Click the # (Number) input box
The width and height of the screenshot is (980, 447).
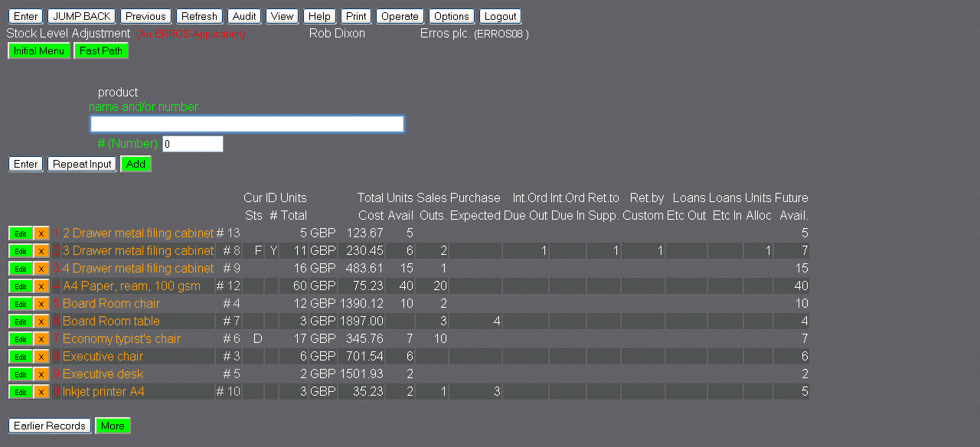click(192, 144)
